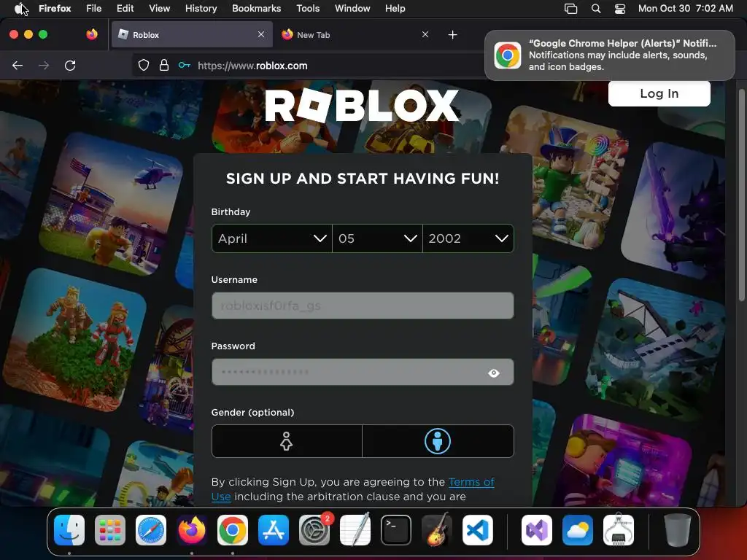747x560 pixels.
Task: Click the Log In button
Action: 659,93
